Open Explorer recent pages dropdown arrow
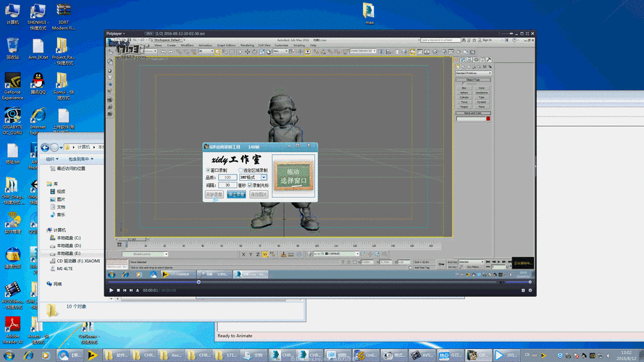This screenshot has width=644, height=362. tap(61, 148)
